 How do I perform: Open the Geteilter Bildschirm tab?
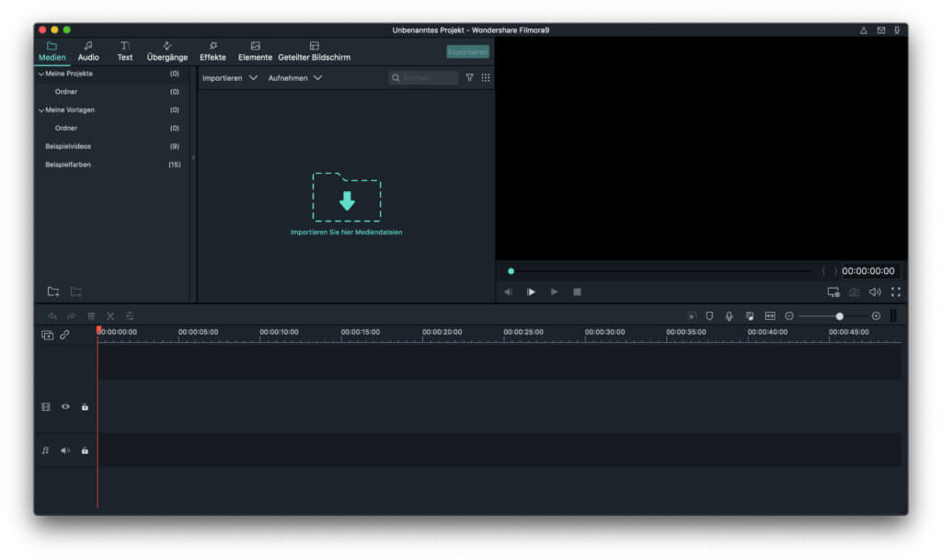(x=314, y=51)
